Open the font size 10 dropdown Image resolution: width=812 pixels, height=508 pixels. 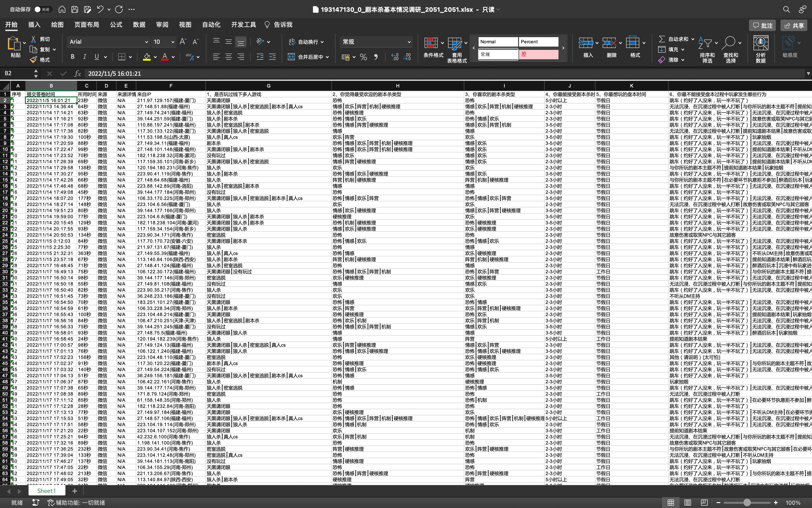point(173,42)
